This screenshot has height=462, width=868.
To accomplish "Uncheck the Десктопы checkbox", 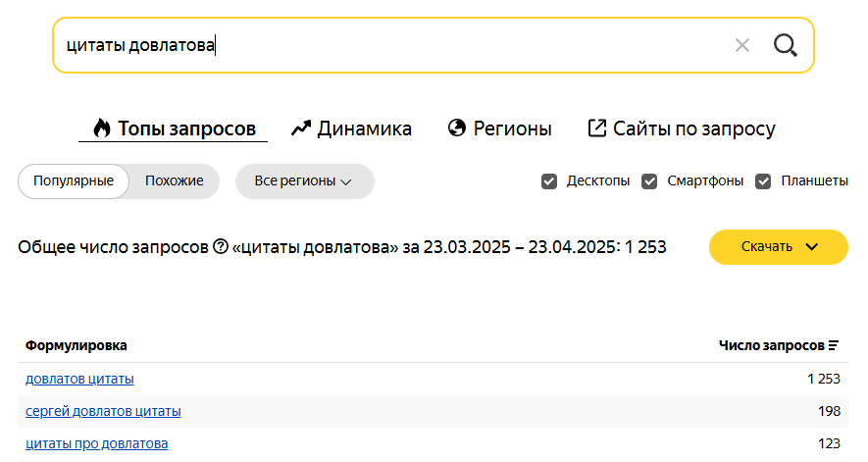I will [549, 181].
